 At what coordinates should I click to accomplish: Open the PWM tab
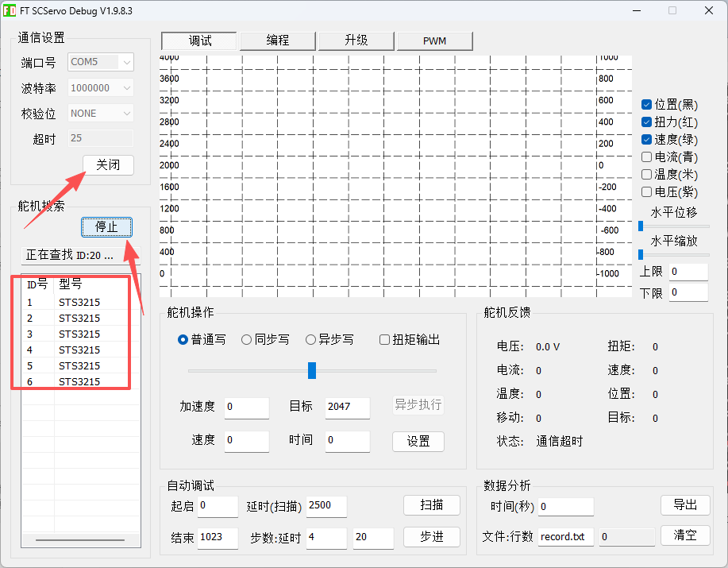click(434, 41)
